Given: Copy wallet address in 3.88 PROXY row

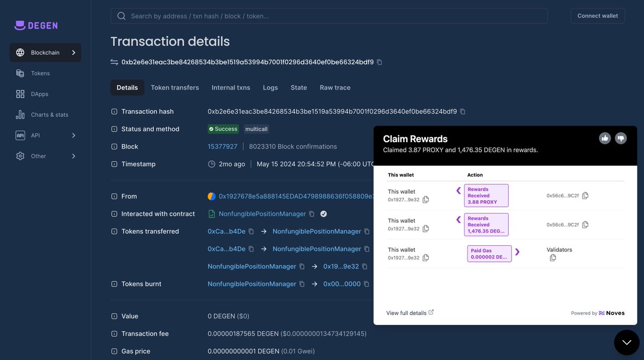Looking at the screenshot, I should [426, 200].
